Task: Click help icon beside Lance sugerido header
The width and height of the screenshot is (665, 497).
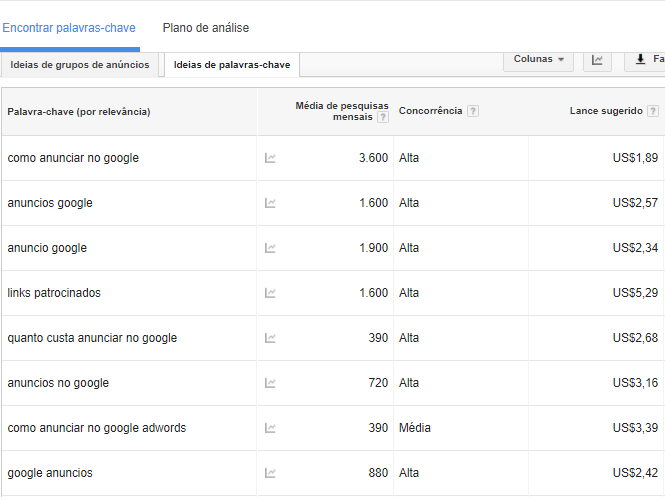Action: pos(653,111)
